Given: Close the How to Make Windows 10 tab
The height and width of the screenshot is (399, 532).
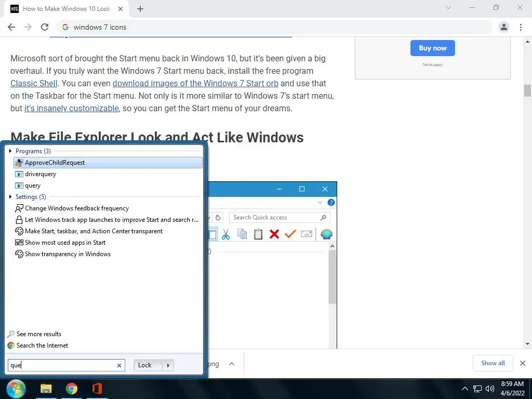Looking at the screenshot, I should pos(121,9).
